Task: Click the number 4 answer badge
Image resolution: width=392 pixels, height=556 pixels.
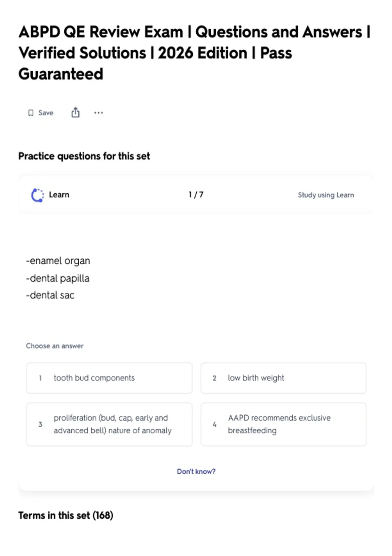Action: pyautogui.click(x=214, y=424)
